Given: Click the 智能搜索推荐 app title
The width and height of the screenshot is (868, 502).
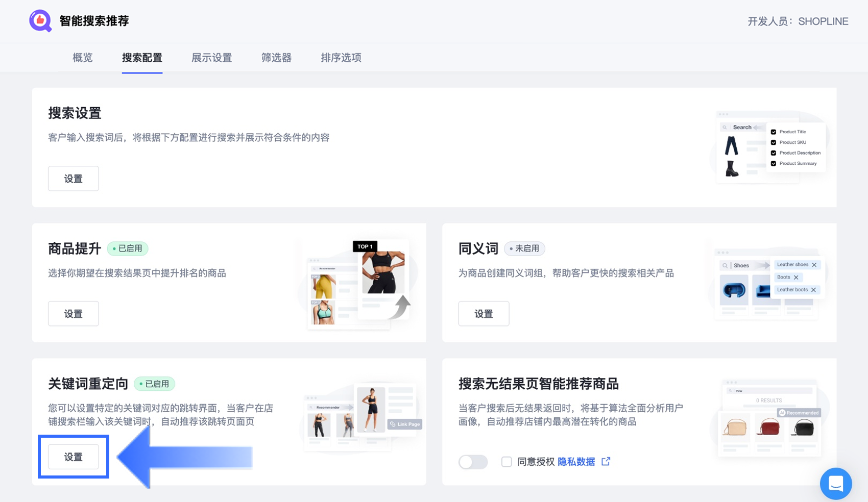Looking at the screenshot, I should pyautogui.click(x=94, y=21).
